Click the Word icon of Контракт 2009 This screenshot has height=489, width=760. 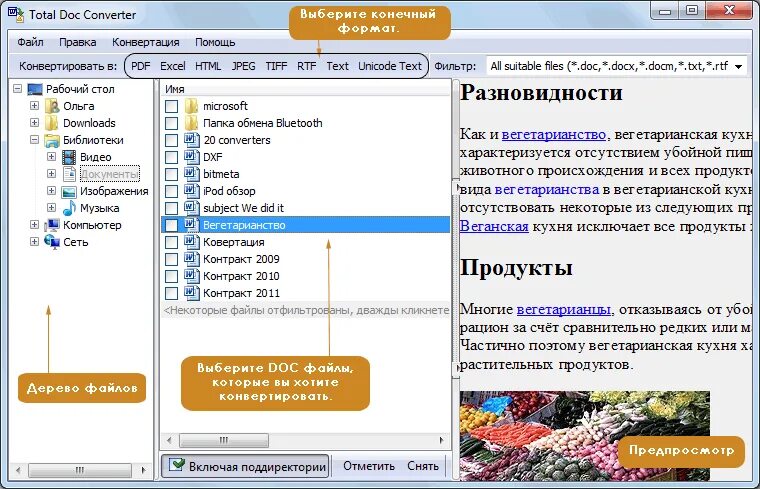192,259
